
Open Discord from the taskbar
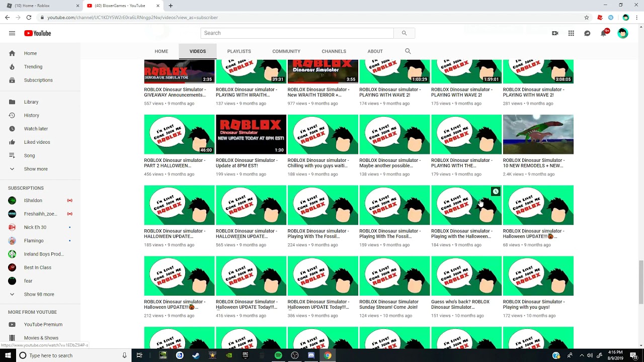pyautogui.click(x=311, y=355)
